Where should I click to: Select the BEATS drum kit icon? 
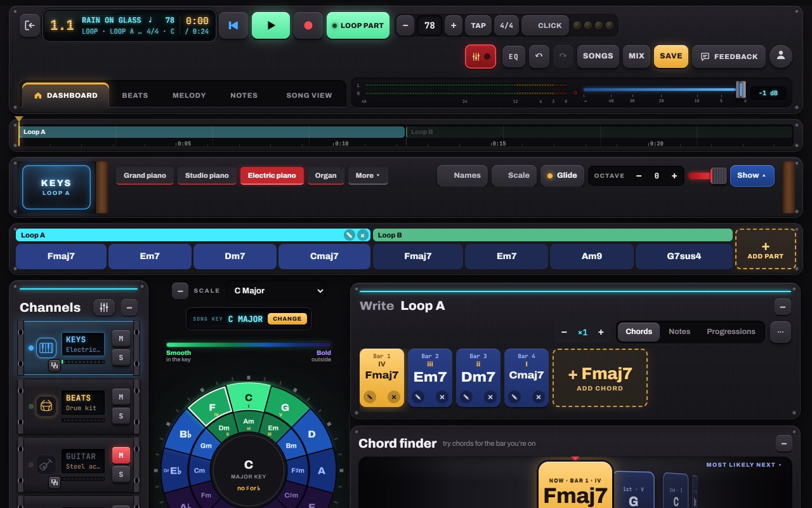click(46, 406)
